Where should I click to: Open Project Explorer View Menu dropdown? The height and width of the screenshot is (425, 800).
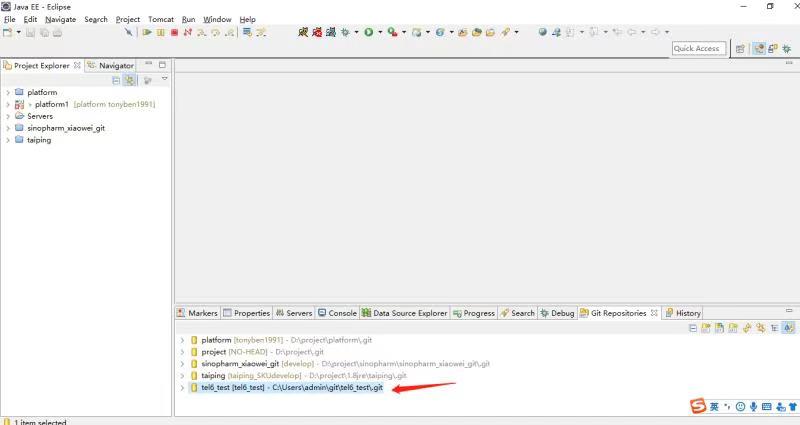(x=164, y=79)
